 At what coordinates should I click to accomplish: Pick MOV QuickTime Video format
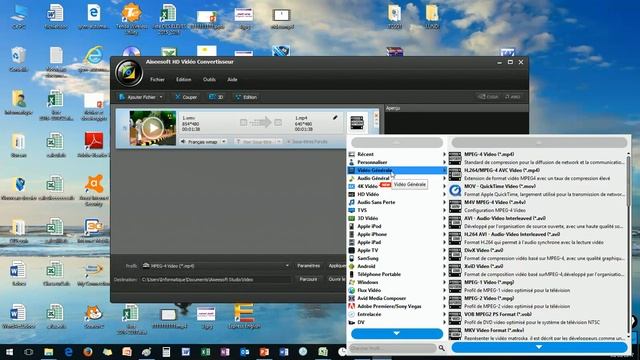pyautogui.click(x=537, y=190)
